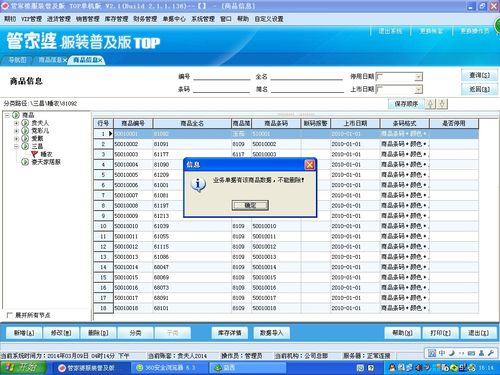
Task: Open the 自定义设置 menu
Action: click(x=269, y=19)
